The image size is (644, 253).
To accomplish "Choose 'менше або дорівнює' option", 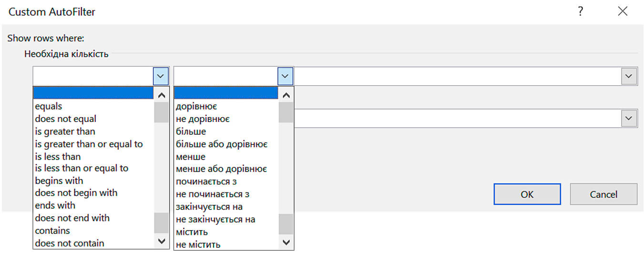I will point(221,169).
